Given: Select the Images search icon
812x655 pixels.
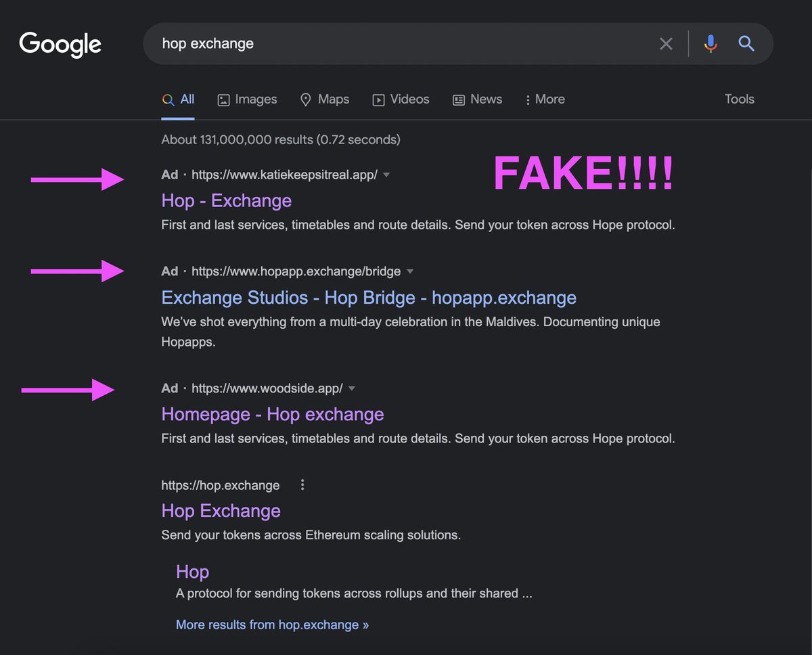Looking at the screenshot, I should (x=247, y=99).
